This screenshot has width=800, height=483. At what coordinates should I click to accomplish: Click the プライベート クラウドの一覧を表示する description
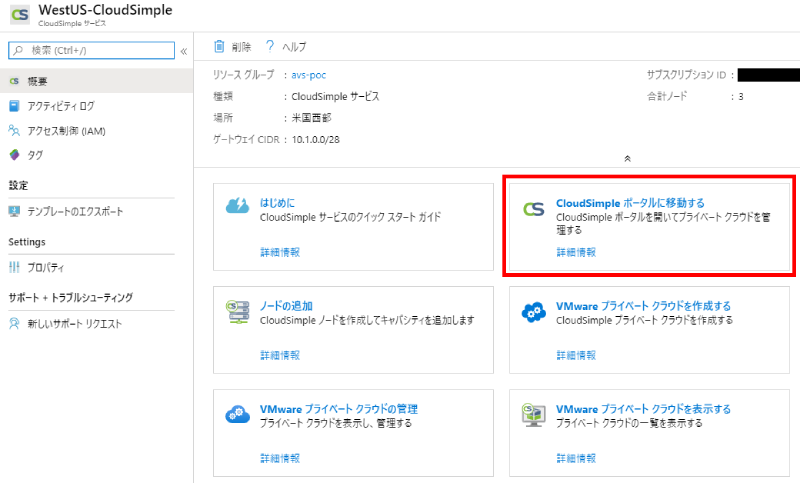(x=629, y=423)
